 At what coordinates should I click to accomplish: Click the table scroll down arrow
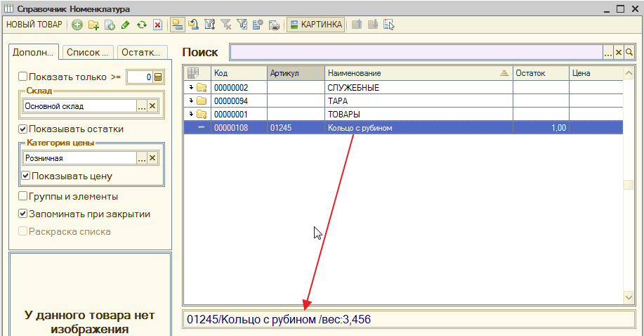[629, 297]
